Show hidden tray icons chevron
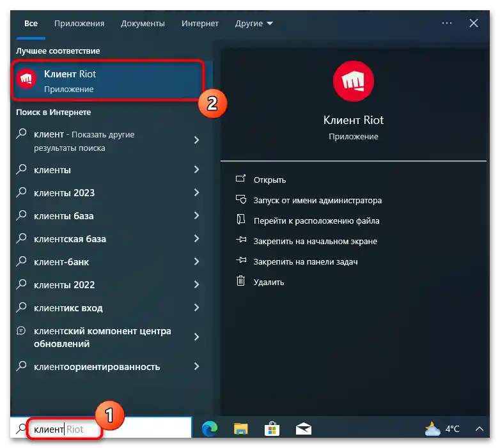The image size is (500, 448). click(x=480, y=429)
